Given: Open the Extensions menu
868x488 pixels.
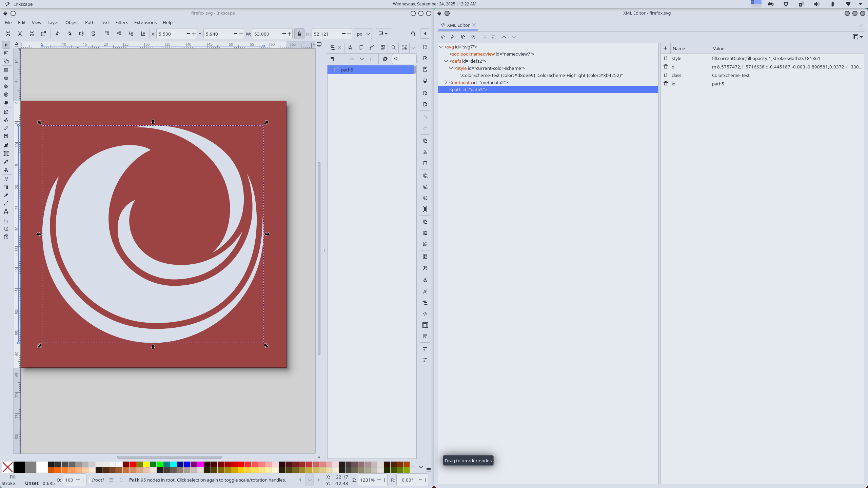Looking at the screenshot, I should [145, 22].
